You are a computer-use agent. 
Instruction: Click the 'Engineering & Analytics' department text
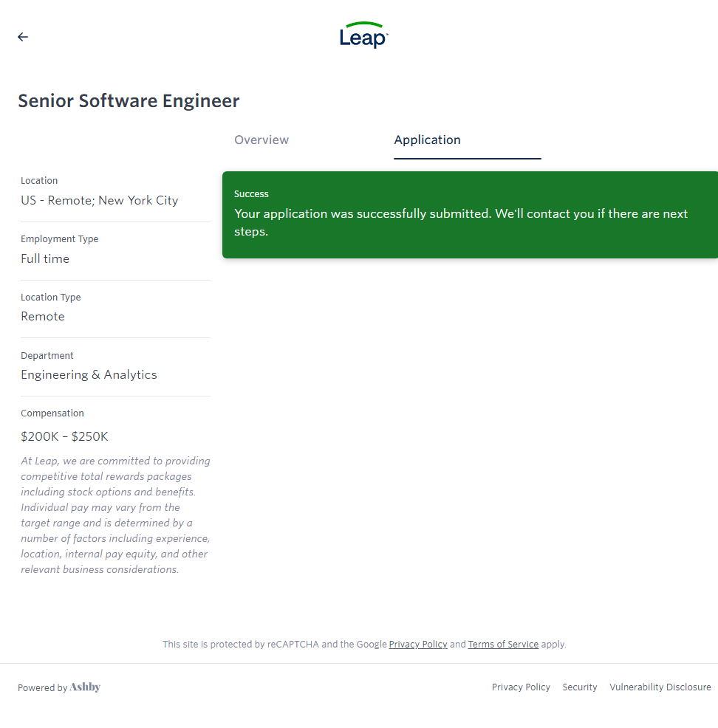click(89, 375)
